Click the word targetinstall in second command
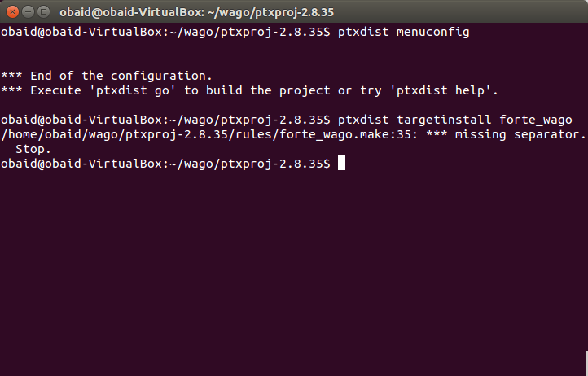The width and height of the screenshot is (588, 376). 444,120
